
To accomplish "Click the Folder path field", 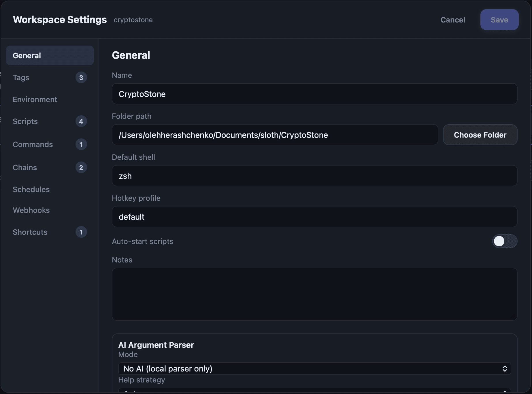I will coord(275,135).
